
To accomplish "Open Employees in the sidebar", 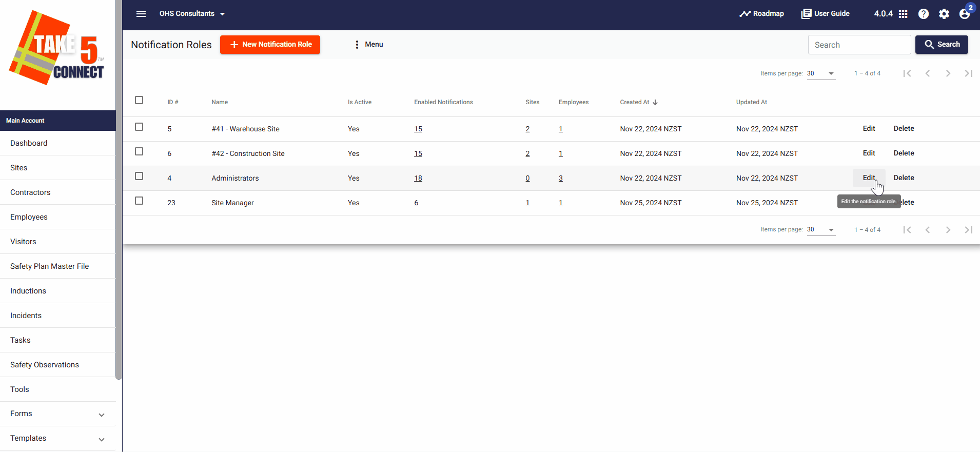I will (x=57, y=217).
